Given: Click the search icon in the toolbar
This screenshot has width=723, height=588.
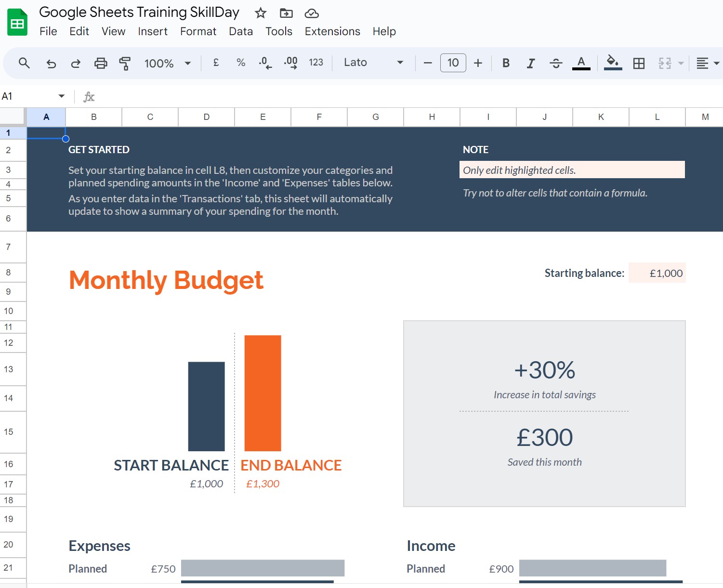Looking at the screenshot, I should tap(24, 63).
